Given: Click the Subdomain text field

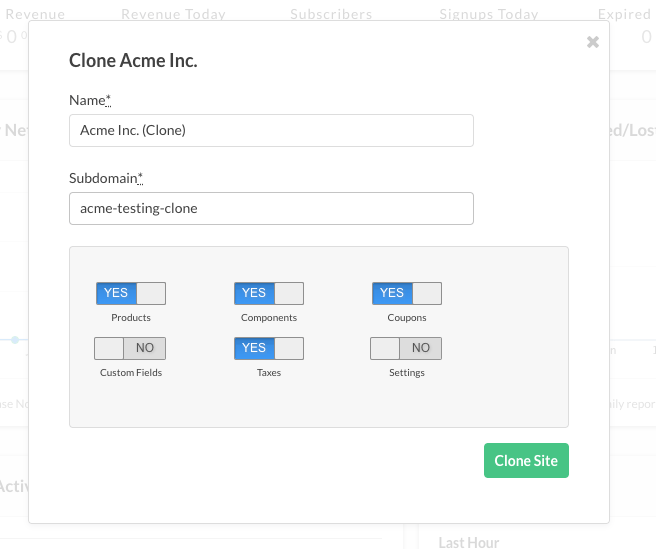Looking at the screenshot, I should pos(271,208).
